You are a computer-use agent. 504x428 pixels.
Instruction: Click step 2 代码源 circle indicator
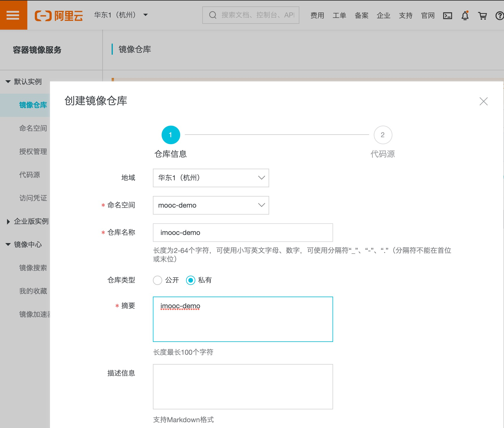click(x=383, y=135)
